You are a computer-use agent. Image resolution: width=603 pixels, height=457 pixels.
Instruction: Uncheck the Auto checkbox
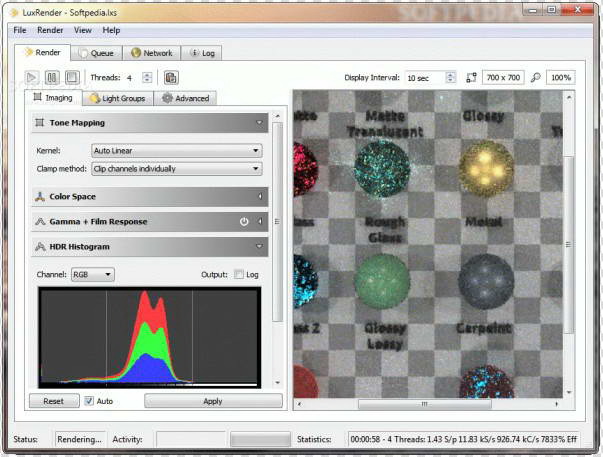89,401
